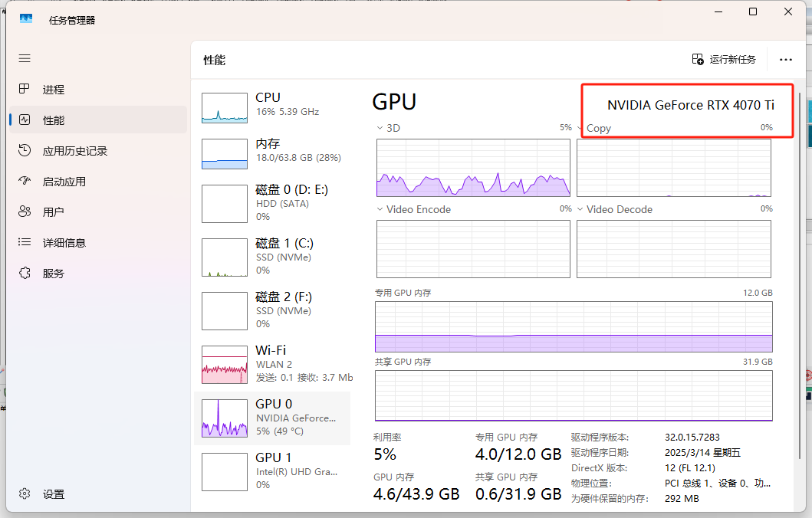812x518 pixels.
Task: Close the Task Manager window
Action: [788, 11]
